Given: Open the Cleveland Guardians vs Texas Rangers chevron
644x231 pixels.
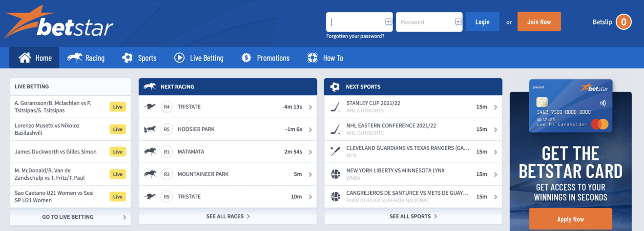Looking at the screenshot, I should coord(496,152).
